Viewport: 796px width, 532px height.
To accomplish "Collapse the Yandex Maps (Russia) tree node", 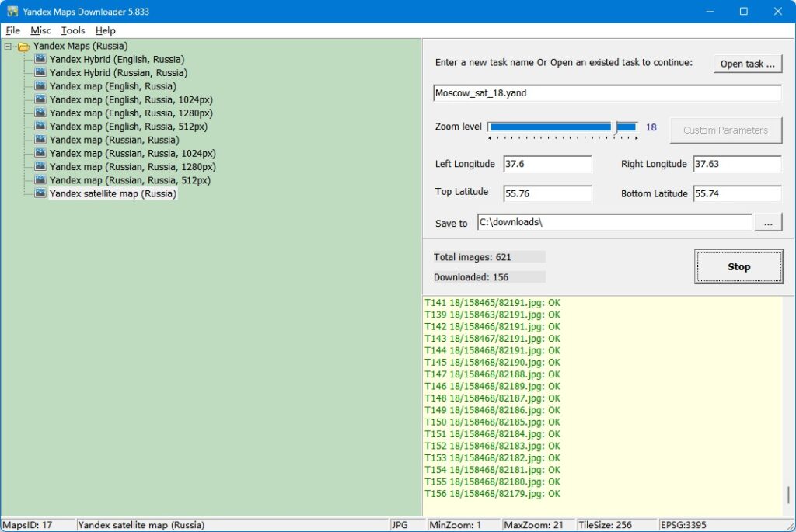I will pyautogui.click(x=8, y=47).
